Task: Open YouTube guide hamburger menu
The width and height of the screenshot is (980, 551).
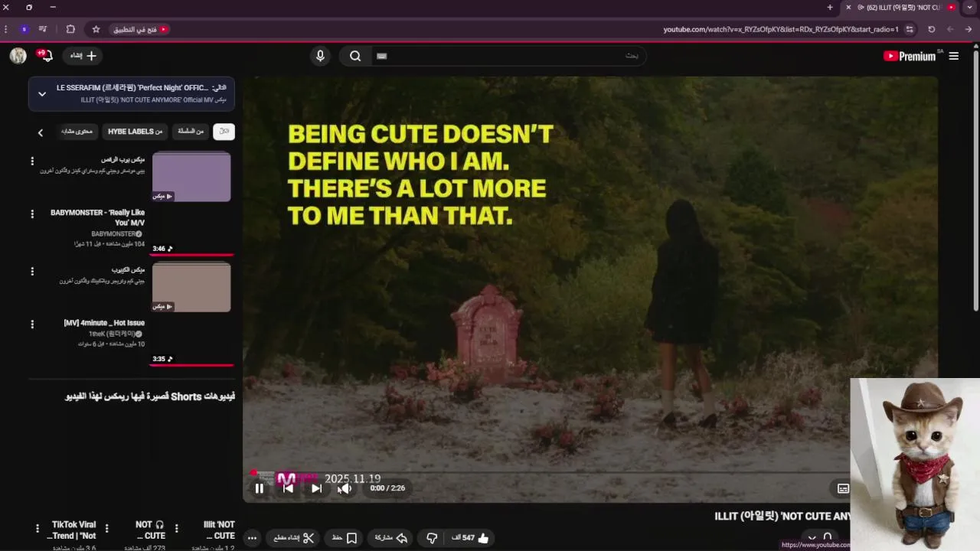Action: [953, 56]
